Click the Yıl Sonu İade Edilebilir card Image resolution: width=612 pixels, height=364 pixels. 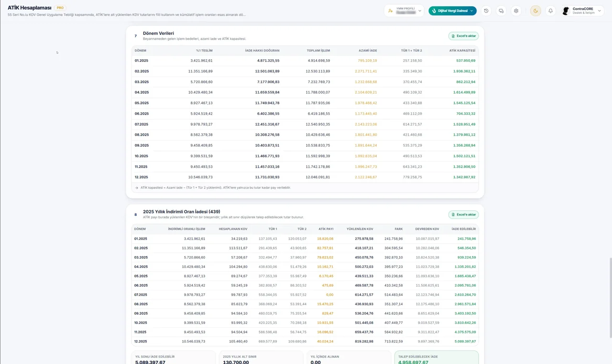(174, 358)
